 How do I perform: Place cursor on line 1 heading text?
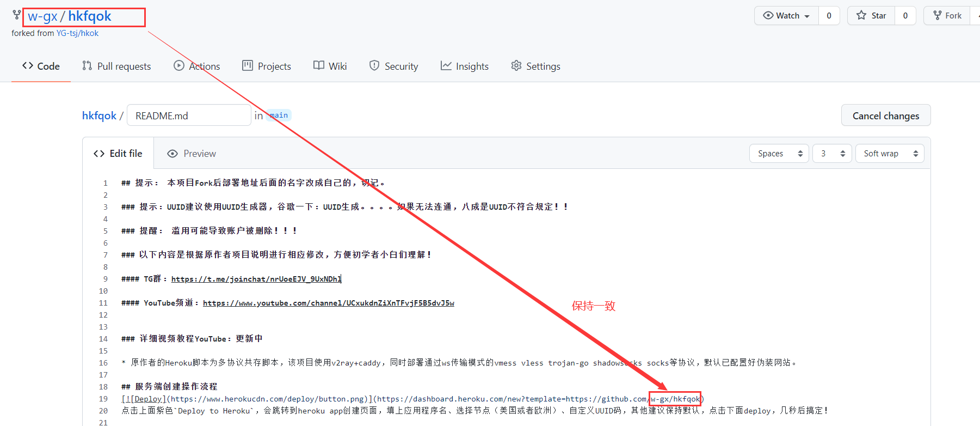pyautogui.click(x=253, y=183)
